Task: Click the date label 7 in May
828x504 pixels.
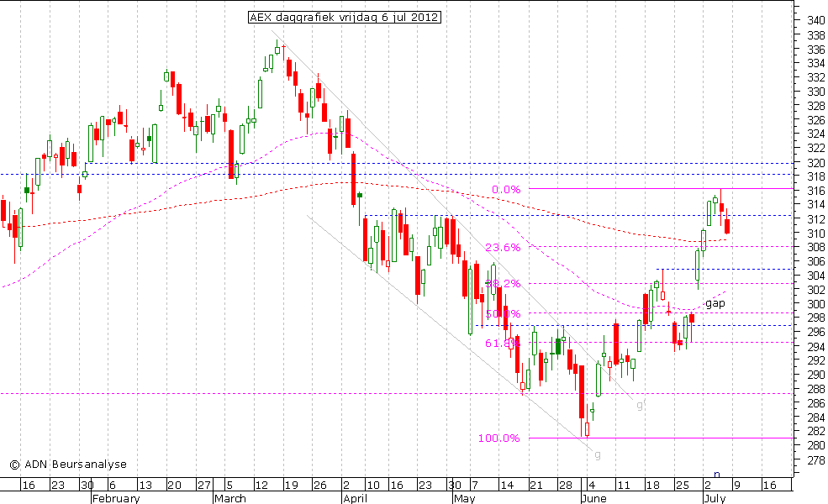Action: point(474,485)
